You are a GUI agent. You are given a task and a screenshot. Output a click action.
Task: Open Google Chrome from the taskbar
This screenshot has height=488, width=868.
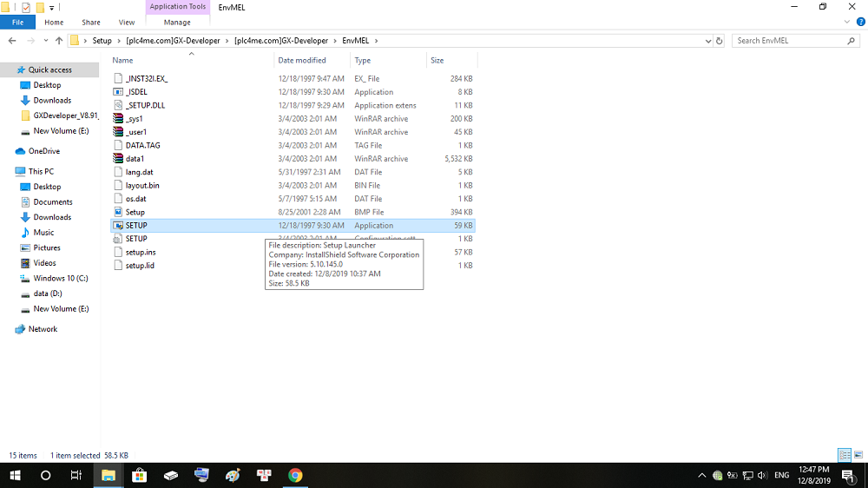click(x=295, y=475)
